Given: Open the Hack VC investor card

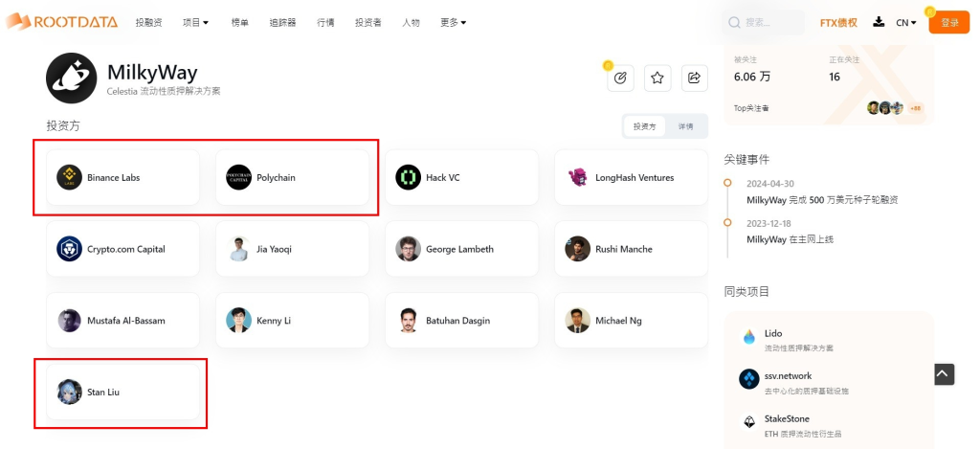Looking at the screenshot, I should coord(463,177).
